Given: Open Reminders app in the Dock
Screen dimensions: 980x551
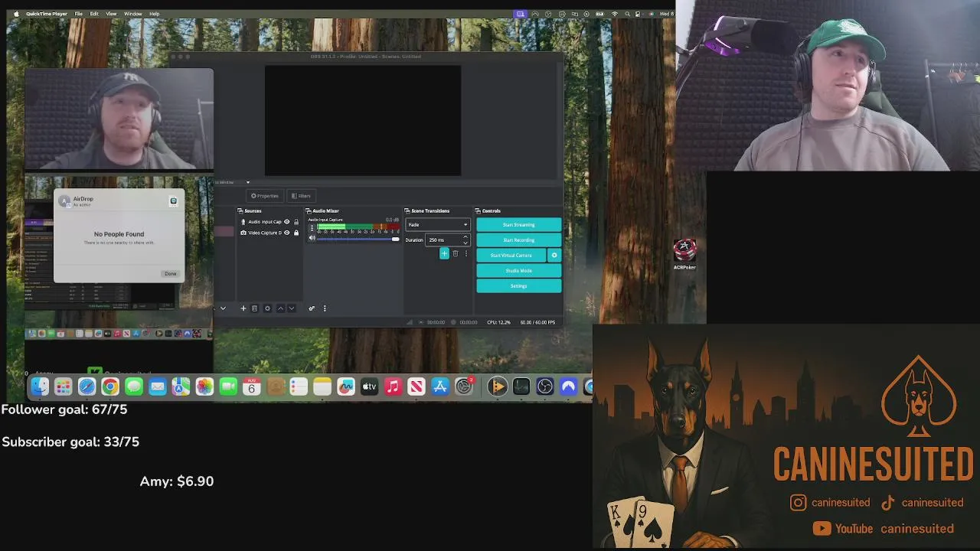Looking at the screenshot, I should 299,387.
